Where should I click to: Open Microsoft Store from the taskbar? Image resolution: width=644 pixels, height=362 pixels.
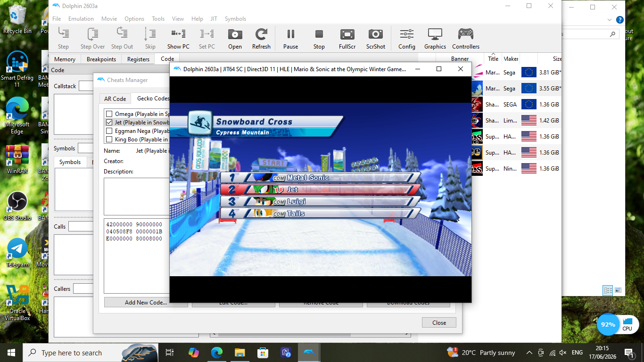[x=263, y=353]
